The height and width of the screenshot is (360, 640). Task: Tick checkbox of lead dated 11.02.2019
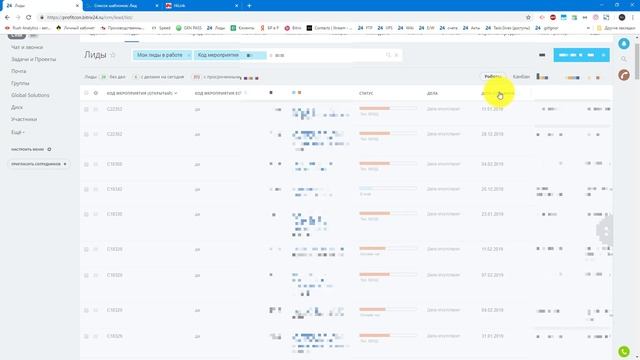(86, 249)
